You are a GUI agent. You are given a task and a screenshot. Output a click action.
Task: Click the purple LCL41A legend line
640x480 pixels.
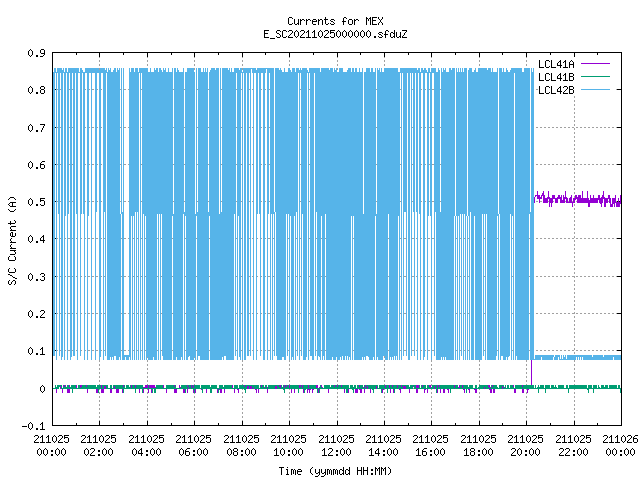point(596,64)
